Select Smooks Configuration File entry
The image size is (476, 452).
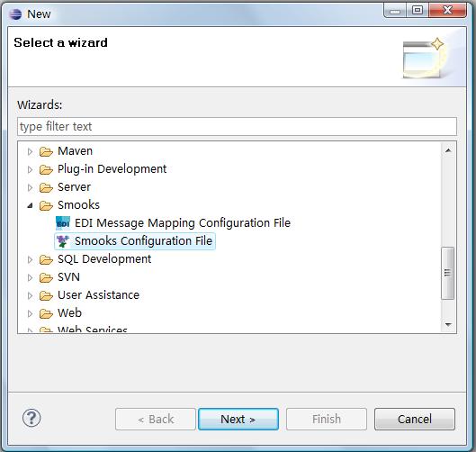pos(135,241)
